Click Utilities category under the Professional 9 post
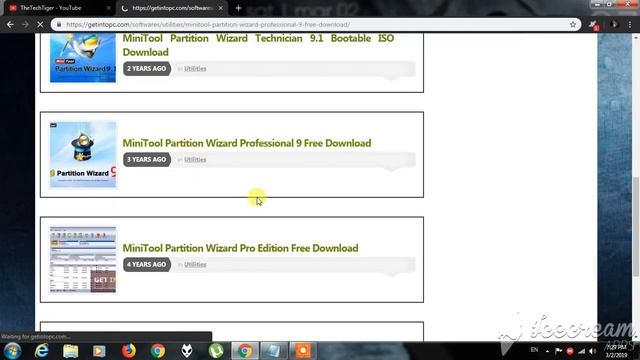 coord(195,160)
